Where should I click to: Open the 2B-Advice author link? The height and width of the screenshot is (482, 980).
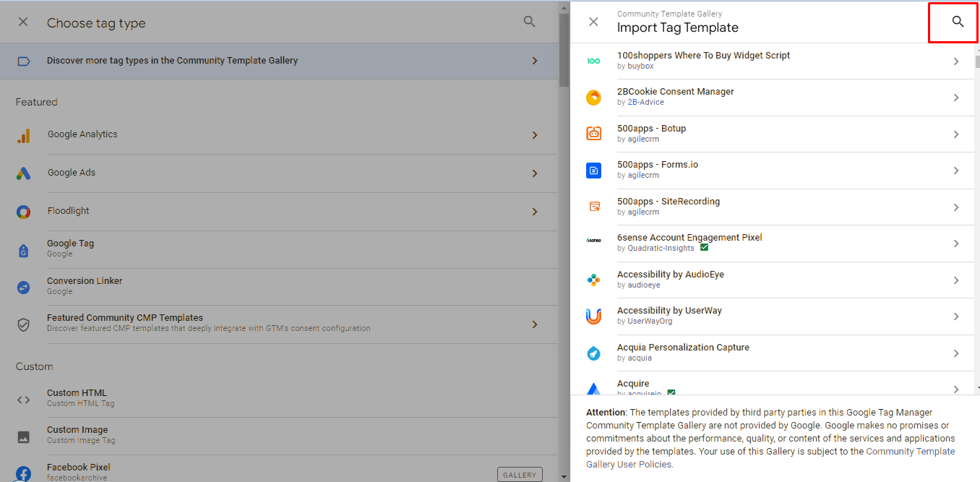[x=645, y=103]
